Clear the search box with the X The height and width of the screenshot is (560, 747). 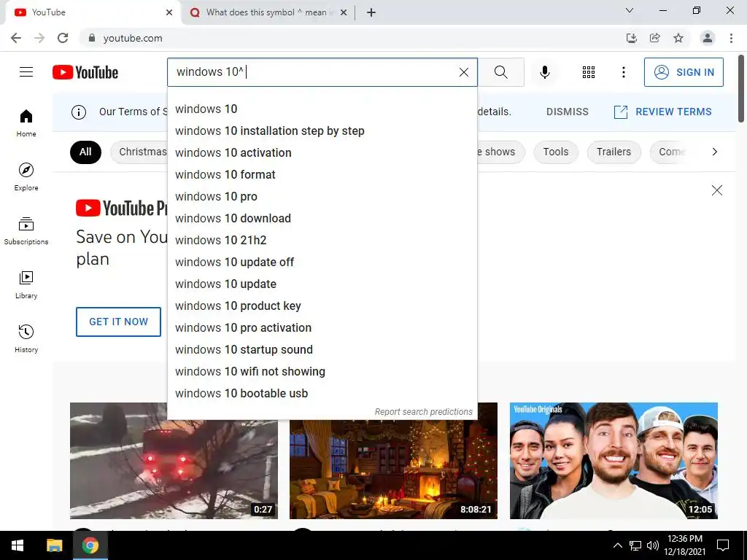[x=463, y=72]
